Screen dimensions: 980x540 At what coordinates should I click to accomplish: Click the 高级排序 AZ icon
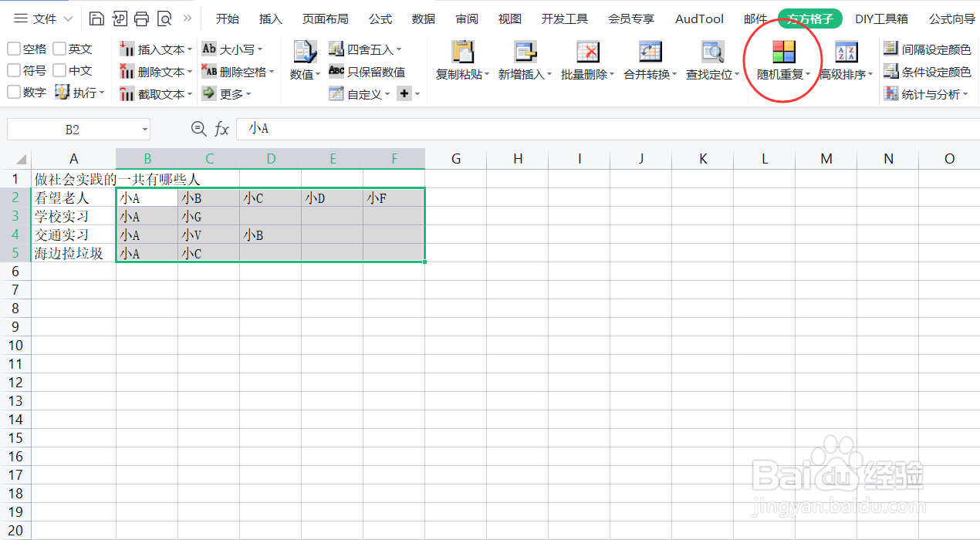pyautogui.click(x=847, y=52)
